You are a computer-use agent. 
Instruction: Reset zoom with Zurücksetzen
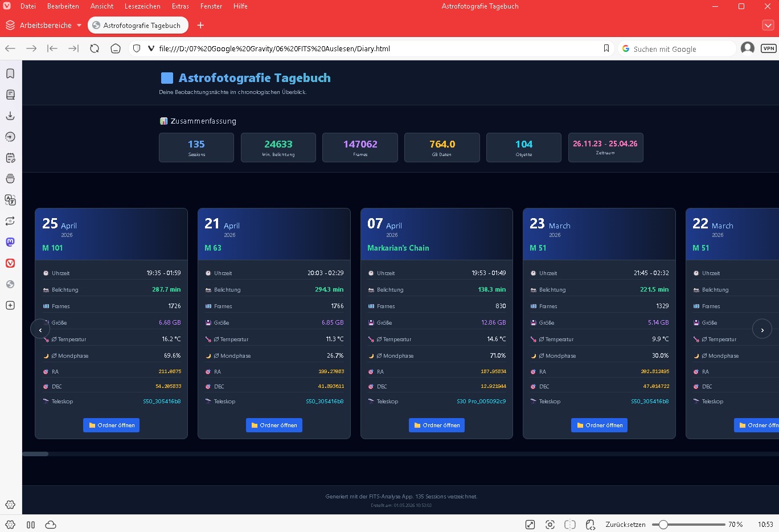pos(625,525)
